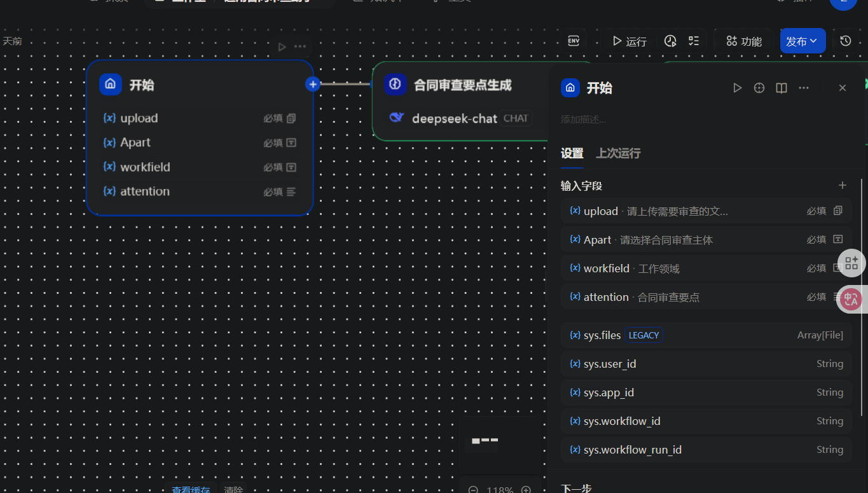This screenshot has height=493, width=868.
Task: Click the sys.app_id variable row
Action: coord(706,392)
